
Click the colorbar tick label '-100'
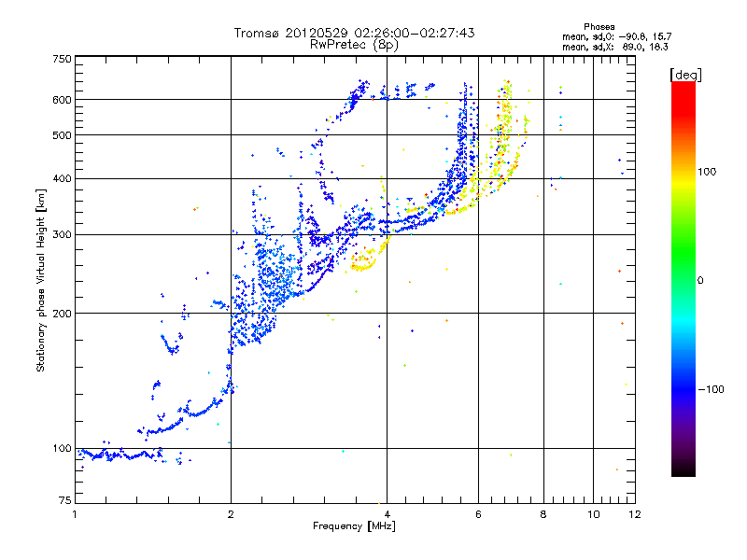coord(711,389)
